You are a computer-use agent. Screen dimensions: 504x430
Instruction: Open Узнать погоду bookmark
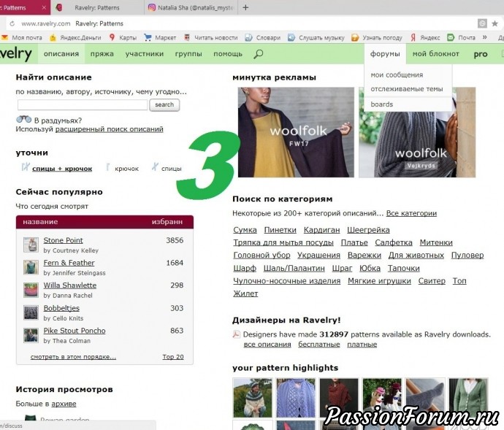tap(377, 38)
